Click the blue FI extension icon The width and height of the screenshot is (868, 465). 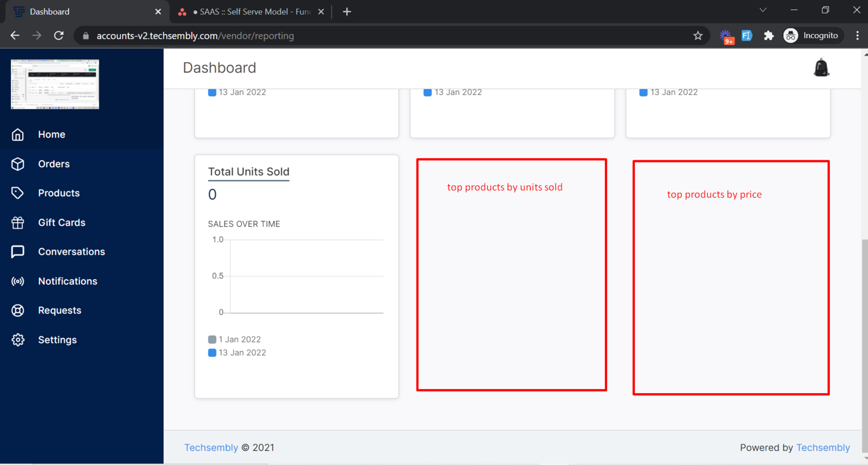tap(746, 35)
